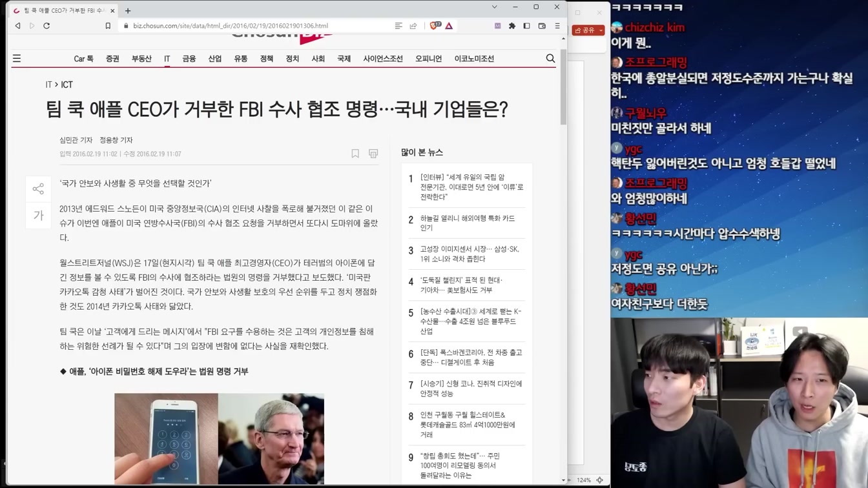Open the '이코노미조선' menu section
This screenshot has height=488, width=868.
474,59
